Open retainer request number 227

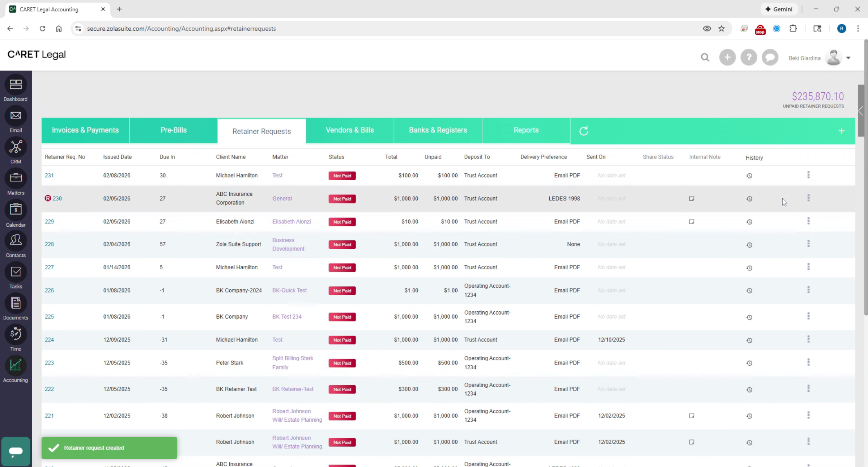click(49, 268)
